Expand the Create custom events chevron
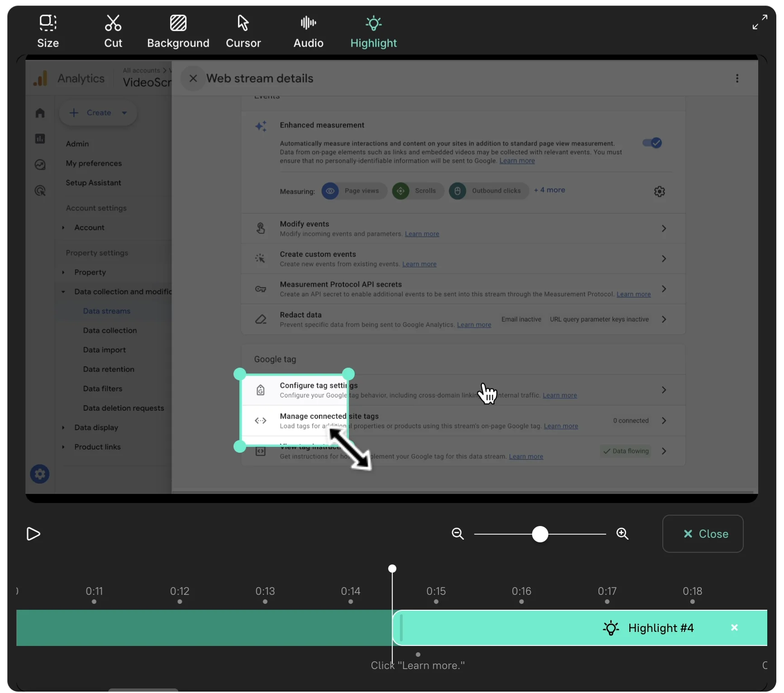 pos(664,259)
